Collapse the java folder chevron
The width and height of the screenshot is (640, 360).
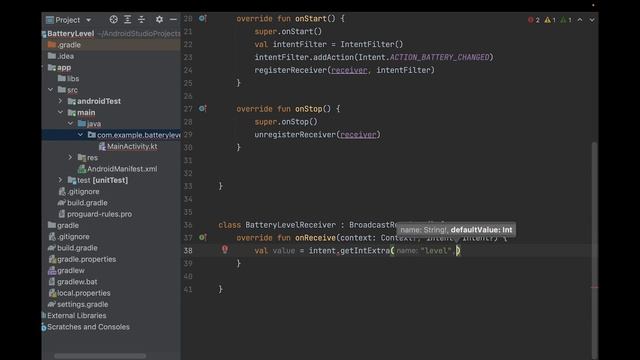[x=70, y=123]
